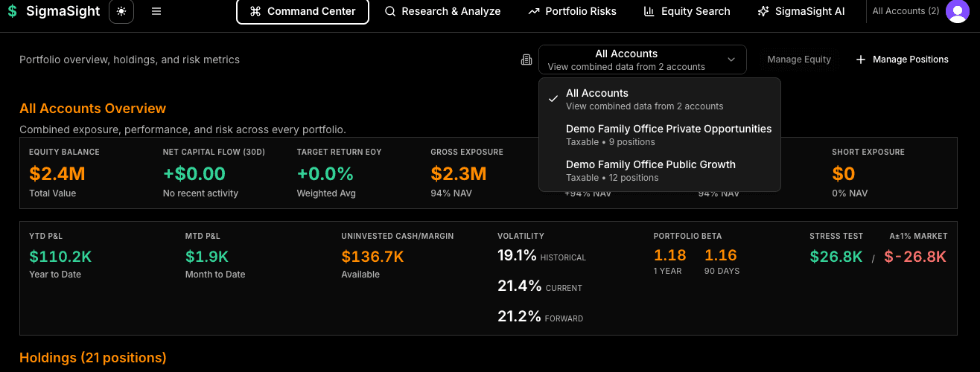Click the Manage Positions button
Screen dimensions: 980x372
[x=903, y=60]
